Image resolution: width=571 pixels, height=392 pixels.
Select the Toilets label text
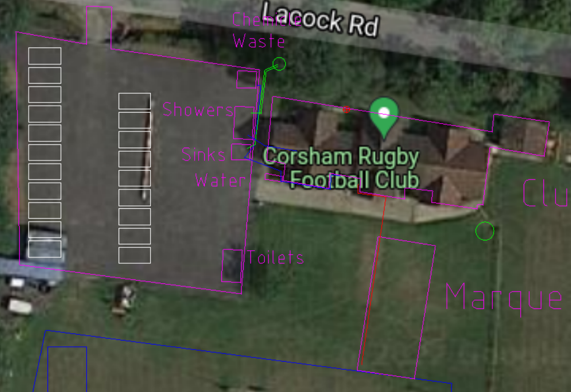click(276, 257)
